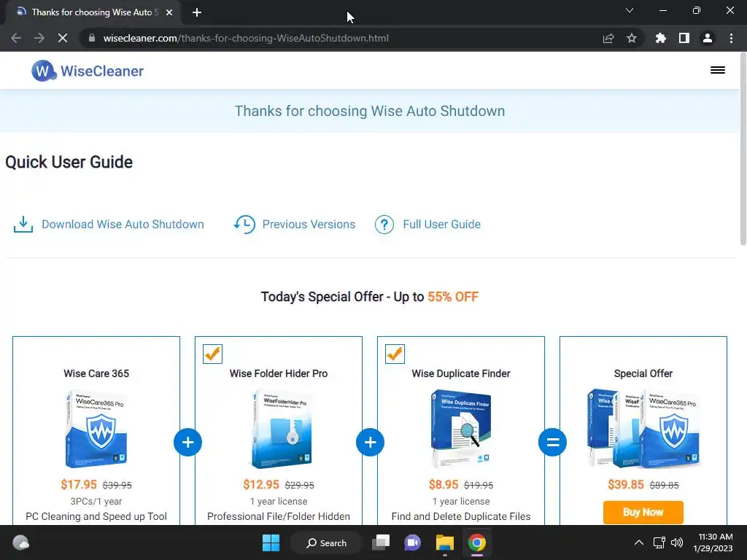The image size is (747, 560).
Task: Open Full User Guide link
Action: [441, 225]
